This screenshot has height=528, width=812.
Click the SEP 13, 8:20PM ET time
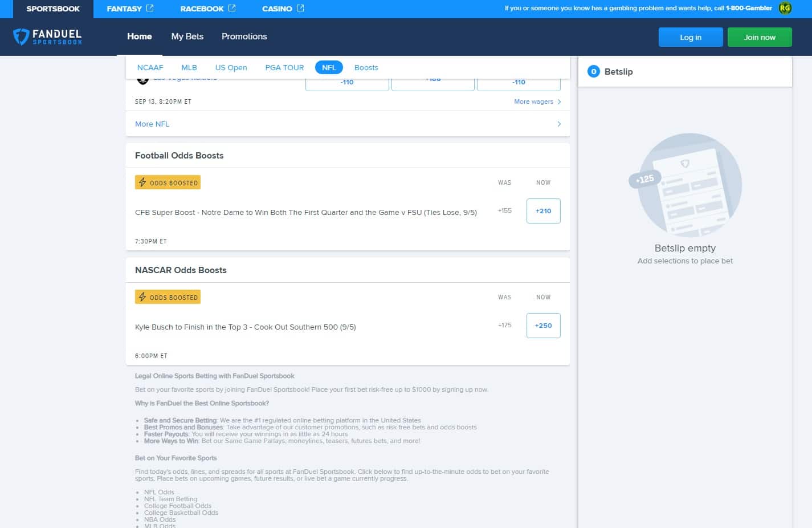tap(163, 101)
